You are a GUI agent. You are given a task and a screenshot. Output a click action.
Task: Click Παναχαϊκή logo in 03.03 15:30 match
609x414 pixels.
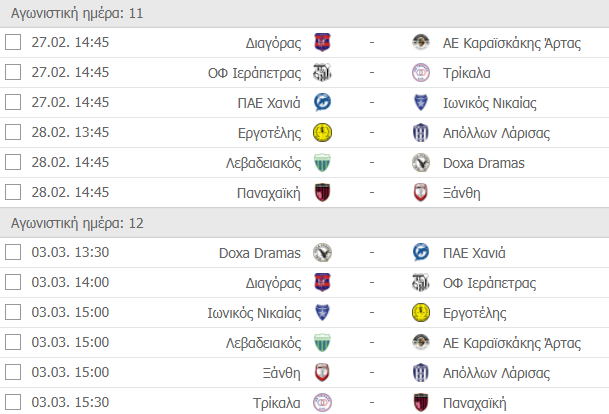[x=421, y=403]
